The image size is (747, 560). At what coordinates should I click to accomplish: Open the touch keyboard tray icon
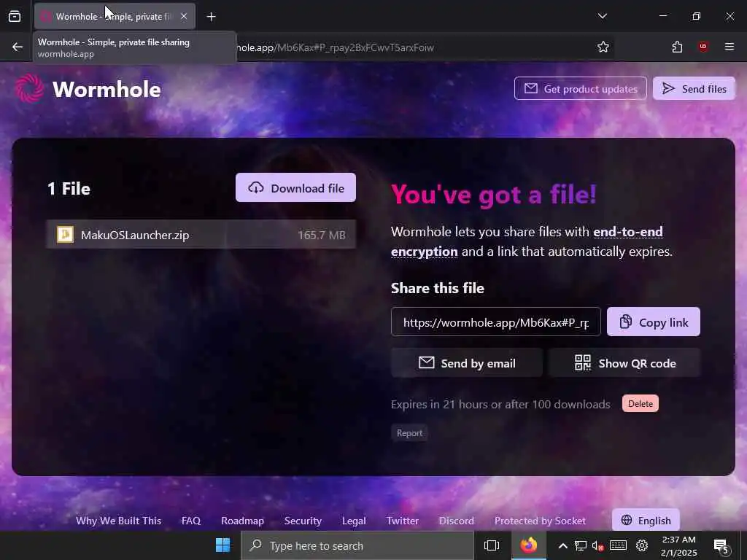point(619,545)
